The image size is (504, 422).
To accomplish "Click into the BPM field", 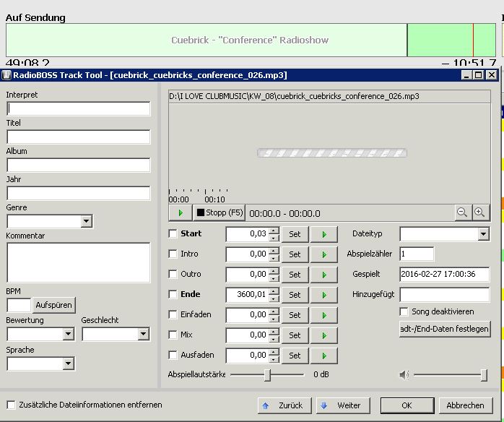I will 19,305.
